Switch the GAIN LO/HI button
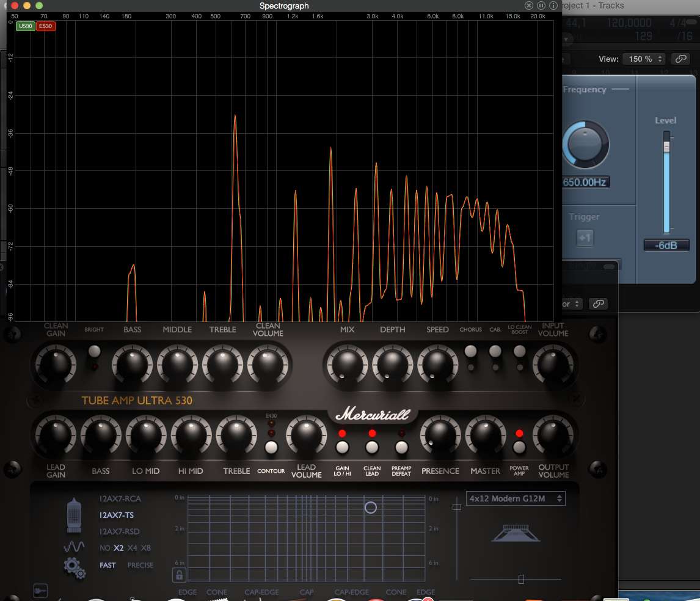The width and height of the screenshot is (700, 601). tap(343, 447)
